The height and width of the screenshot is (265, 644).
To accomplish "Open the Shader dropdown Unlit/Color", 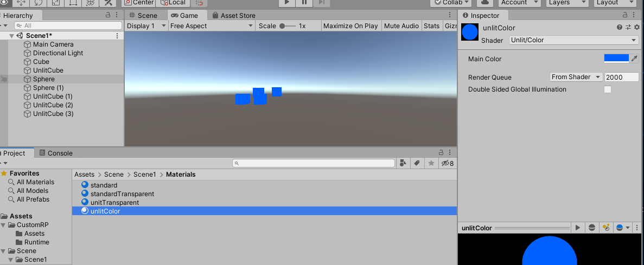I will [x=573, y=40].
